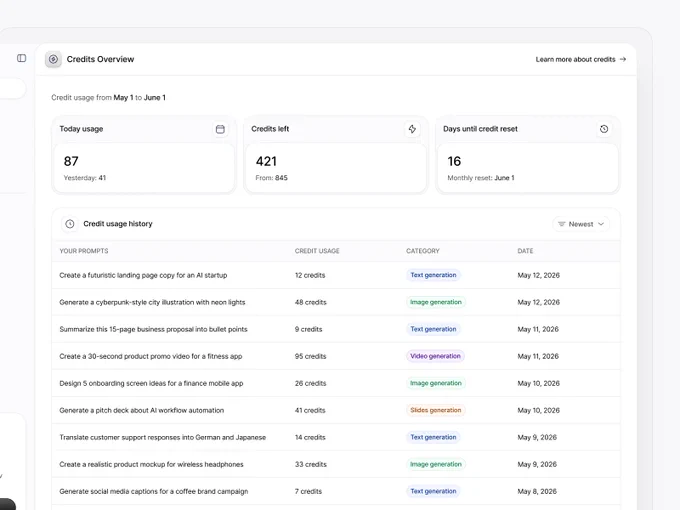Click the 7 credits cell
This screenshot has width=680, height=510.
308,491
